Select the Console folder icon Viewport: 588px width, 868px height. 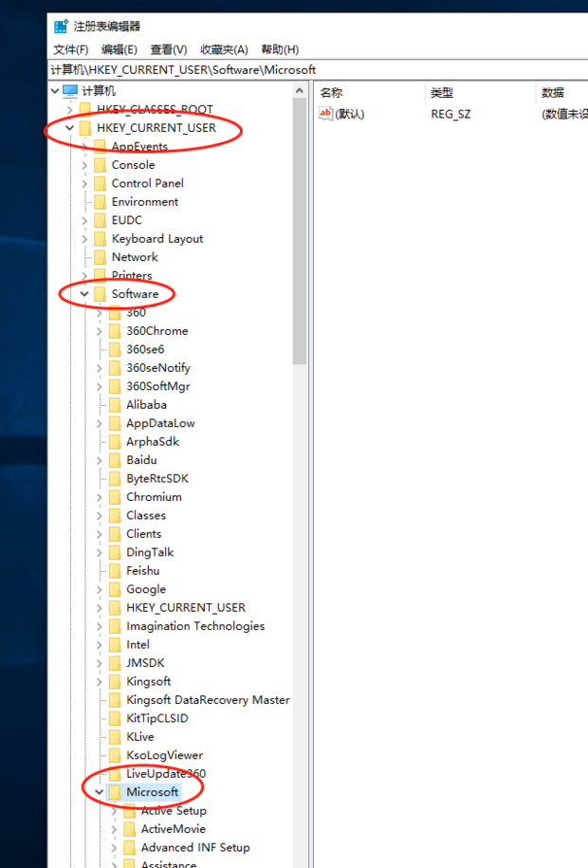(101, 165)
